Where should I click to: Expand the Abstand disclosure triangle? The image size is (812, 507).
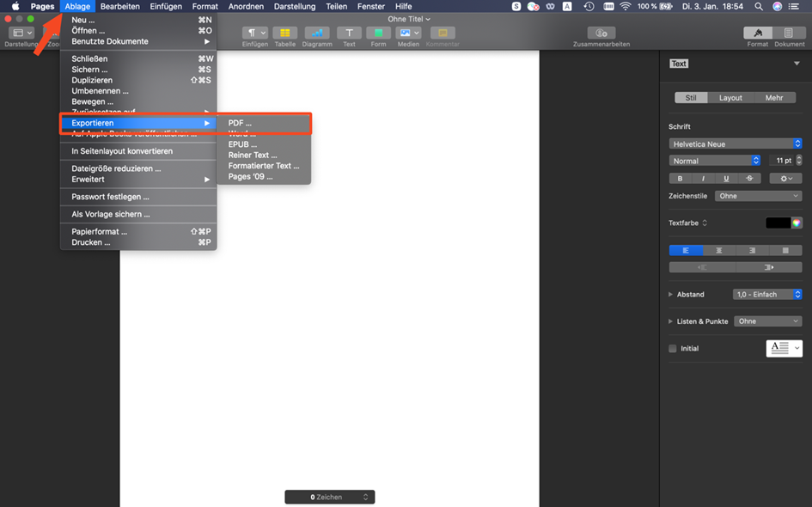[670, 294]
